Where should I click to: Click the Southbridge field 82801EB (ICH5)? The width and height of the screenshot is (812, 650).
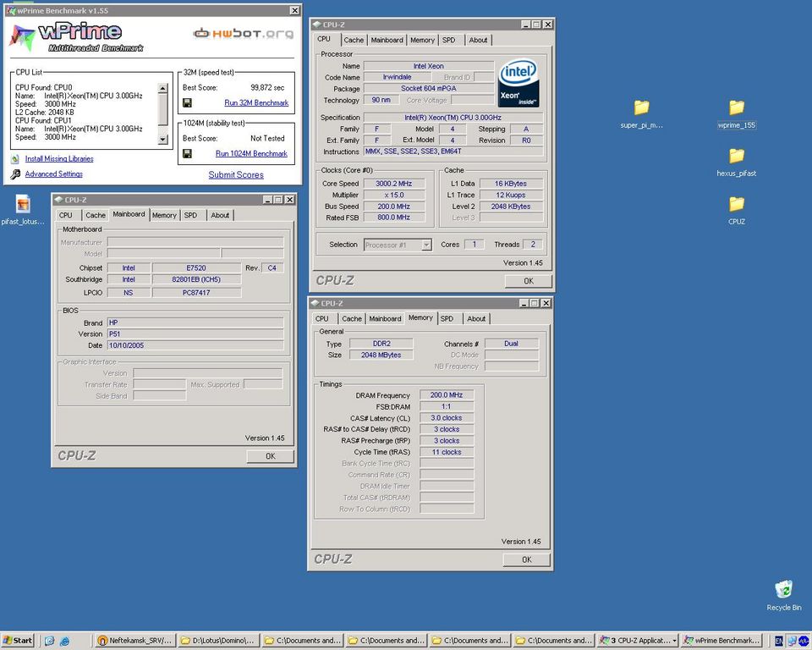pos(196,279)
